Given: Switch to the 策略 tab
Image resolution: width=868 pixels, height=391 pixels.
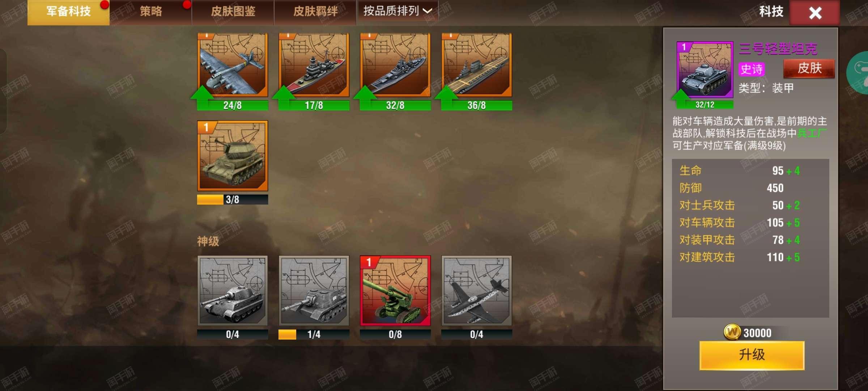Looking at the screenshot, I should (151, 12).
